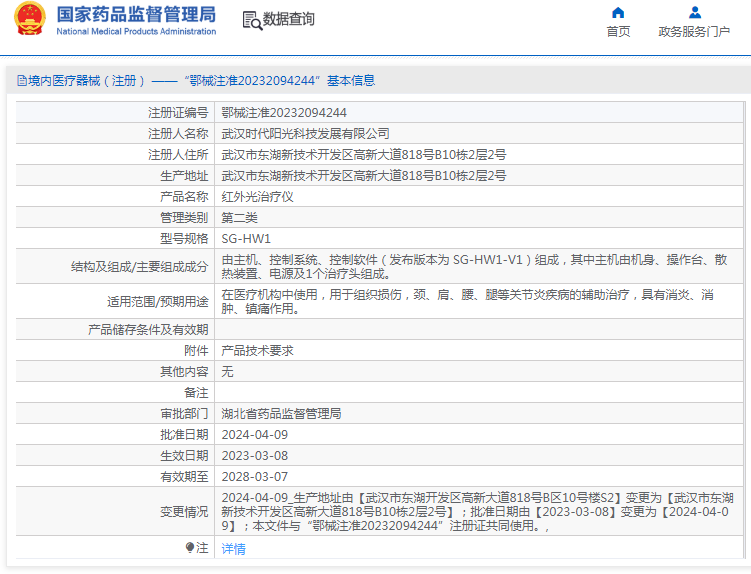Click 其他内容 value 无
751x574 pixels.
pyautogui.click(x=228, y=372)
